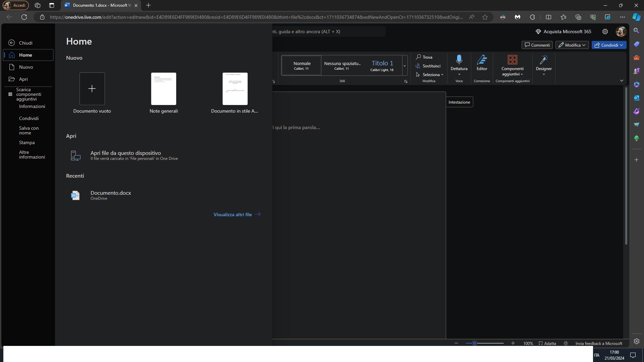Choose Salva con nome
The image size is (644, 362).
click(29, 130)
